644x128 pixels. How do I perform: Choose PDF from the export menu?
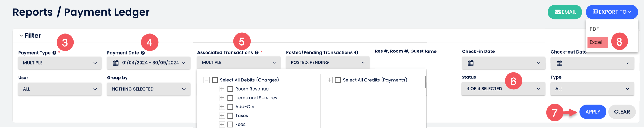594,29
